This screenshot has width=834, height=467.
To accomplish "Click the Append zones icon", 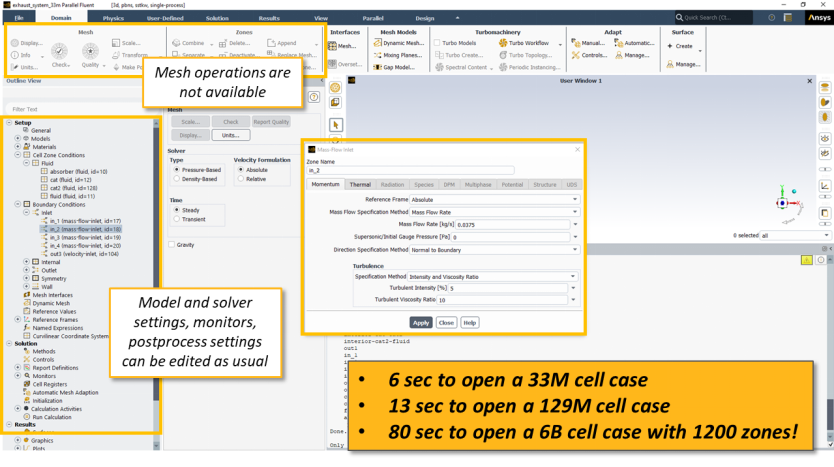I will point(271,43).
